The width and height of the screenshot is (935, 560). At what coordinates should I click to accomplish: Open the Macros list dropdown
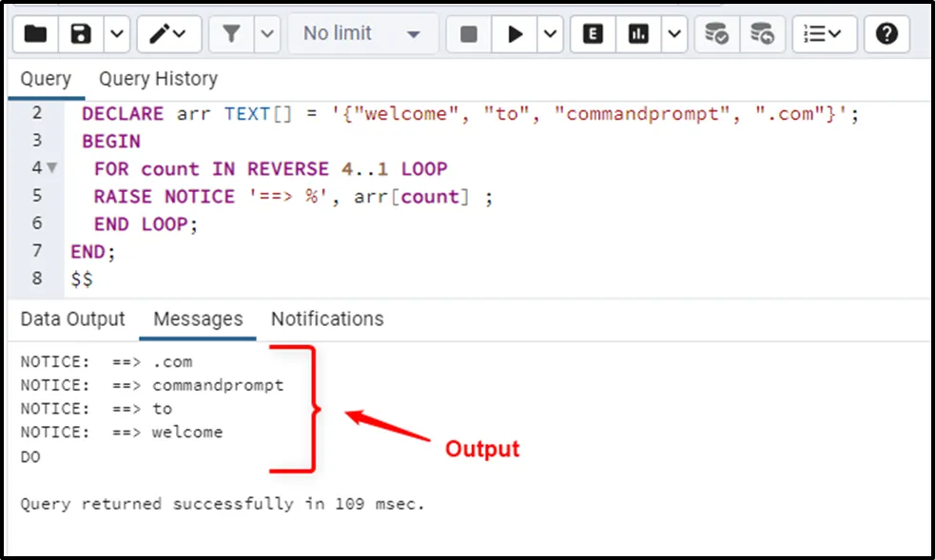(823, 34)
